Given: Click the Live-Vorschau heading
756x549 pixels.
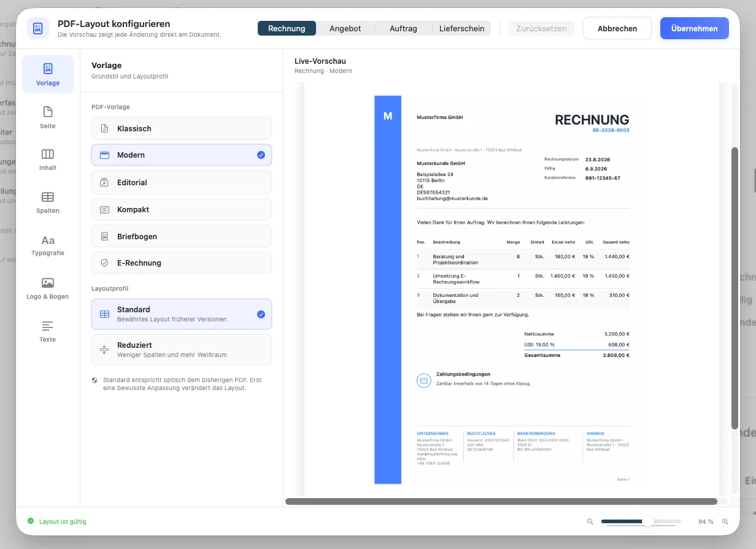Looking at the screenshot, I should pyautogui.click(x=320, y=61).
